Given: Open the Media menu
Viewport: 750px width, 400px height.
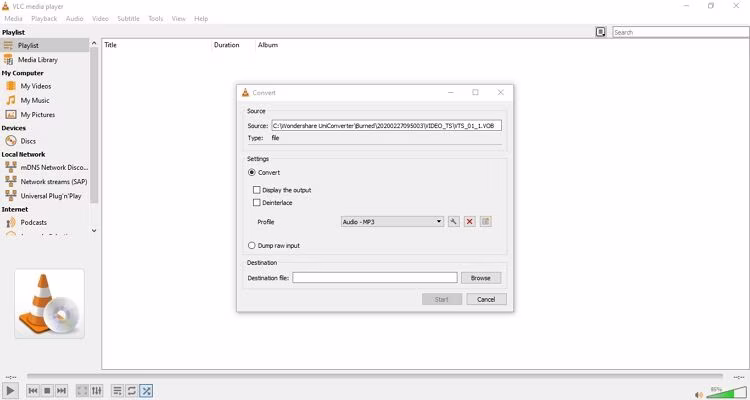Looking at the screenshot, I should point(13,19).
